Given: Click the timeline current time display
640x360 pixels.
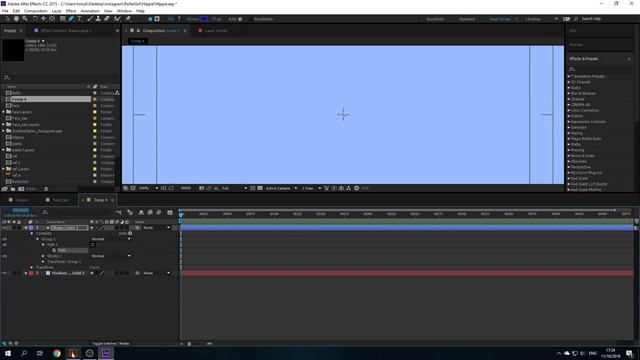Looking at the screenshot, I should [20, 211].
